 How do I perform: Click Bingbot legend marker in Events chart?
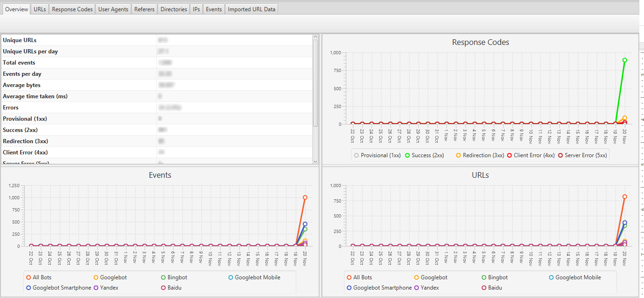click(x=163, y=277)
